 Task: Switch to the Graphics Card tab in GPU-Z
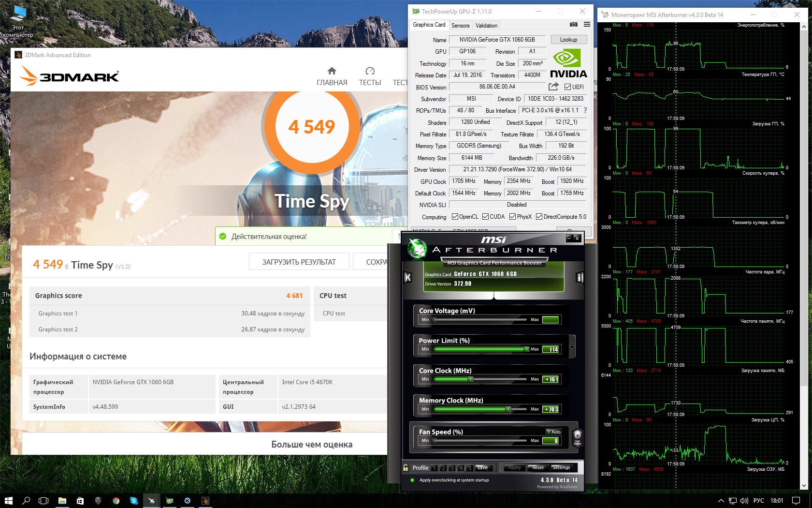(429, 25)
